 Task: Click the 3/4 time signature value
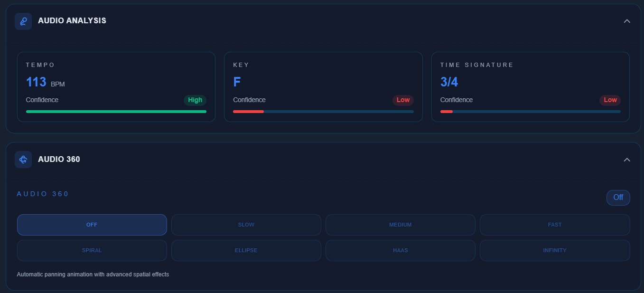[449, 82]
